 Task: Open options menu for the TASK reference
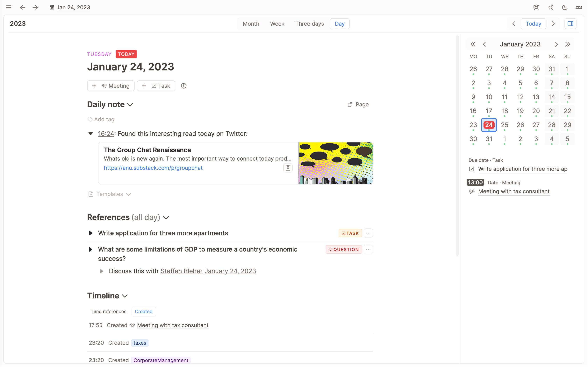tap(368, 233)
